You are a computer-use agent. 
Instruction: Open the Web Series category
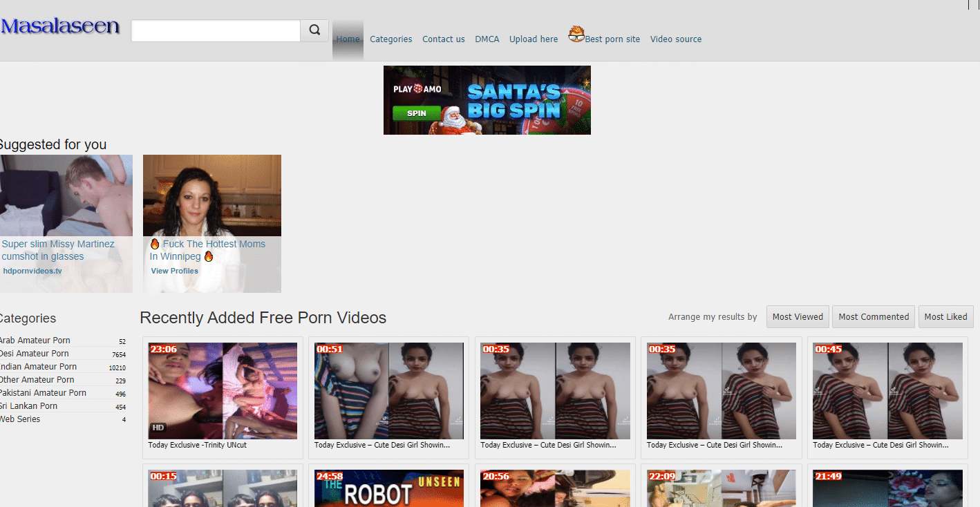tap(20, 419)
